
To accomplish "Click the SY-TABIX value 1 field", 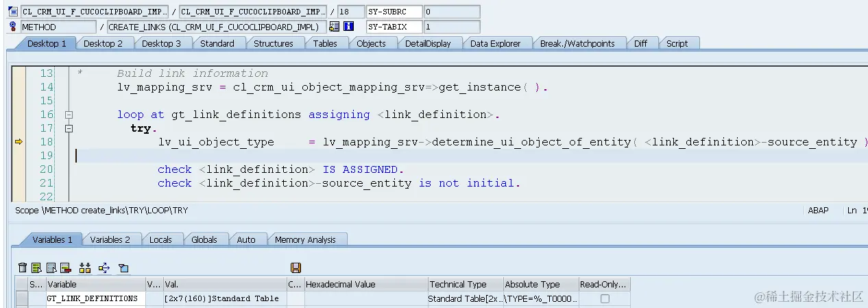I will pyautogui.click(x=451, y=27).
